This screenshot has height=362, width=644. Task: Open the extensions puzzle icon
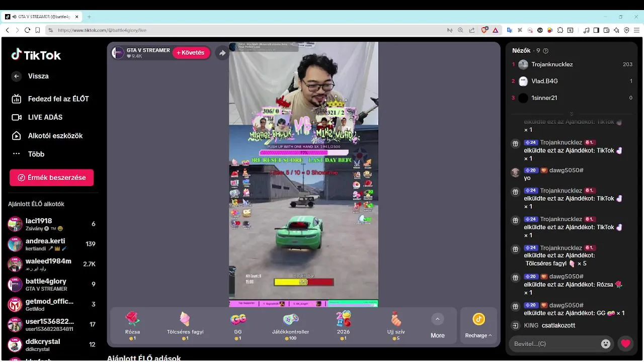tap(560, 30)
